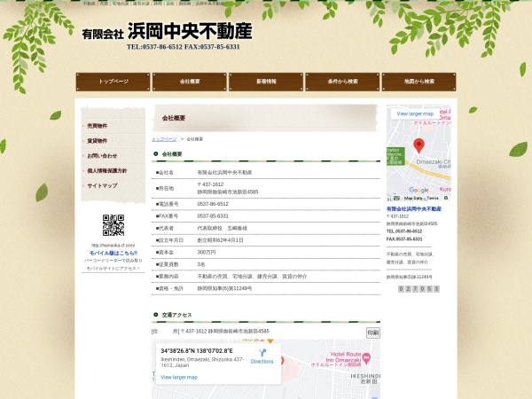Click the 会社名 value 有限会社浜岡中央不動産
Screen dimensions: 532x399
[x=224, y=172]
